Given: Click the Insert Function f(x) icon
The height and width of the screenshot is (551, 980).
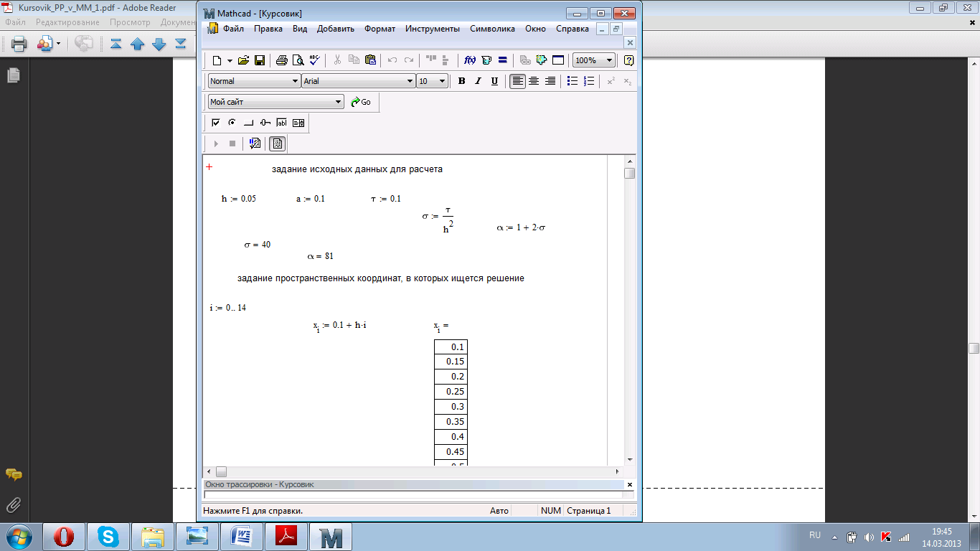Looking at the screenshot, I should [x=470, y=60].
